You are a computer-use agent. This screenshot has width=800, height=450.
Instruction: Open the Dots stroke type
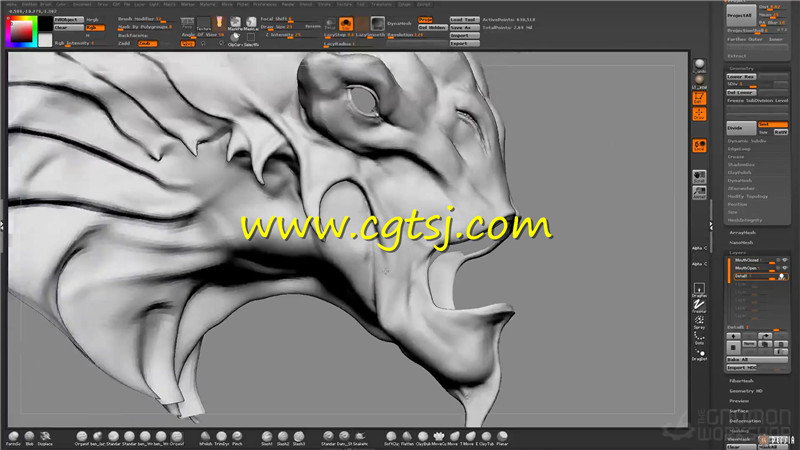pyautogui.click(x=699, y=338)
